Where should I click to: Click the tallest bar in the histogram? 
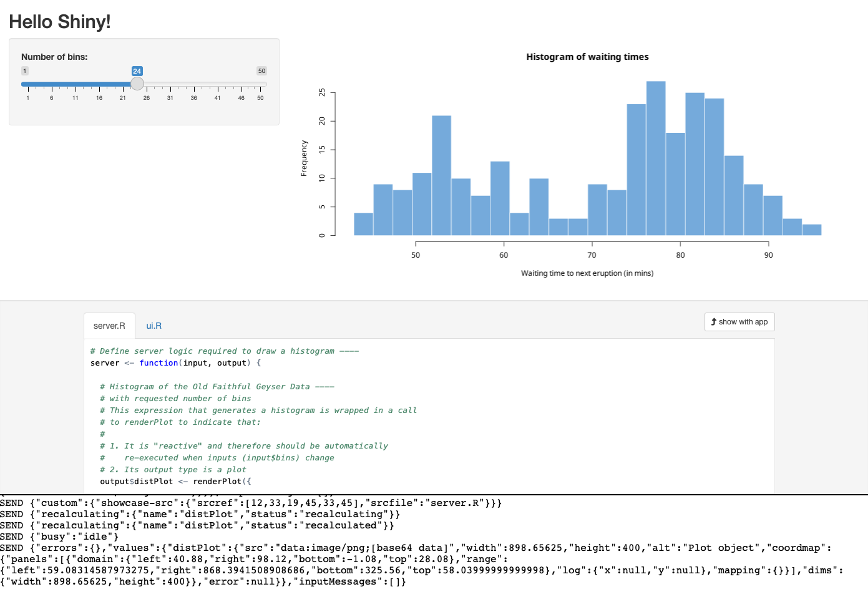coord(656,158)
